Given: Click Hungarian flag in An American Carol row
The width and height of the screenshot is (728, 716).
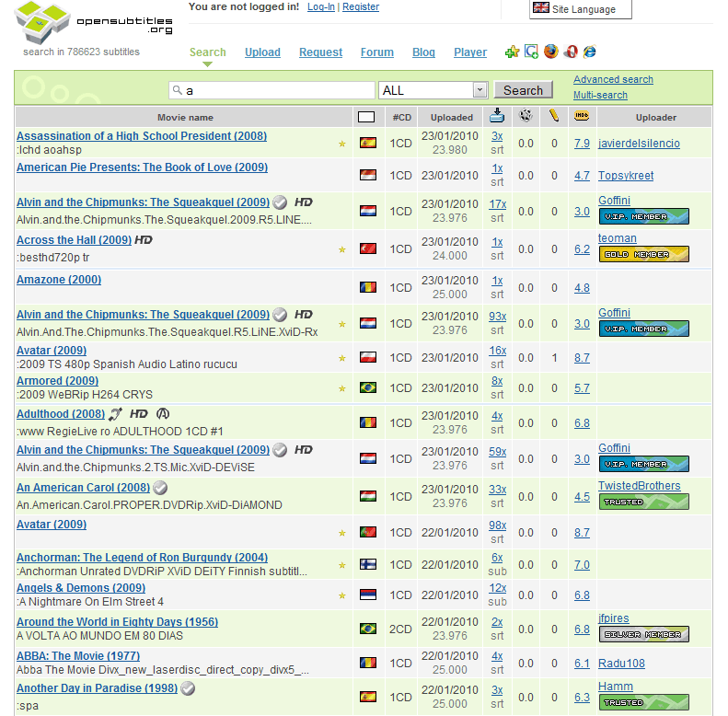Looking at the screenshot, I should 368,496.
